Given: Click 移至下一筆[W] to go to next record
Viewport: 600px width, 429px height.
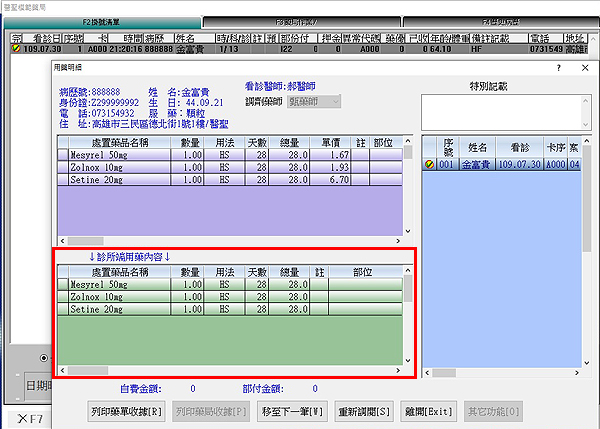Looking at the screenshot, I should 290,411.
